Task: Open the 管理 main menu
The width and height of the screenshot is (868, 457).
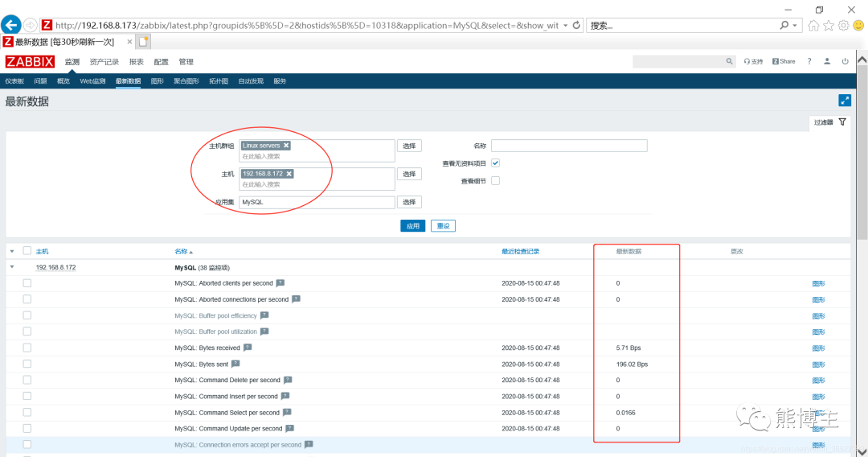Action: (x=186, y=61)
